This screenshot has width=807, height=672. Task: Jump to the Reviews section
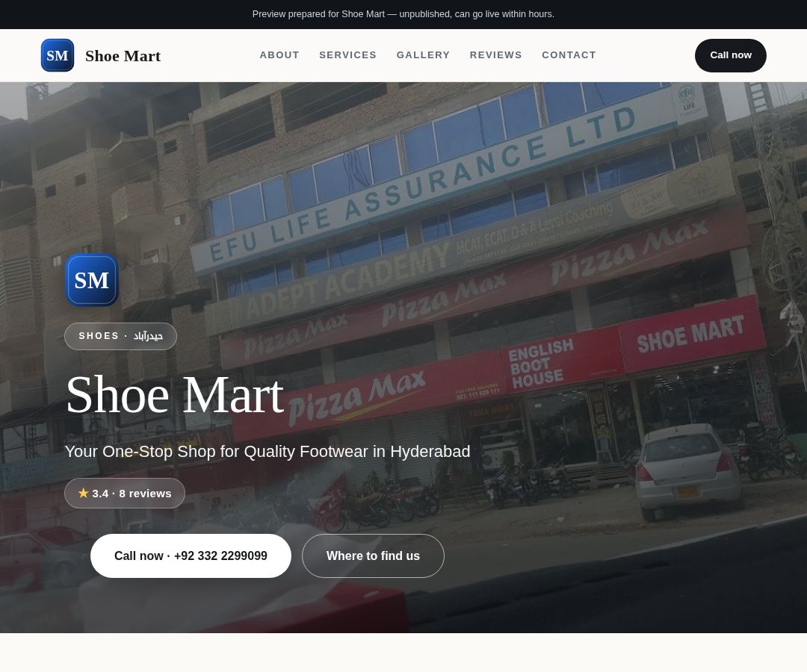(495, 55)
